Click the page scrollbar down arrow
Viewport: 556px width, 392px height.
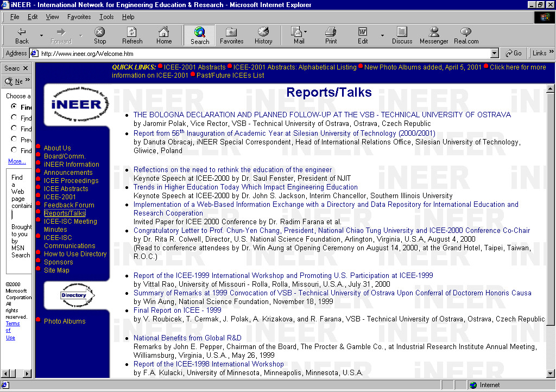pyautogui.click(x=551, y=373)
